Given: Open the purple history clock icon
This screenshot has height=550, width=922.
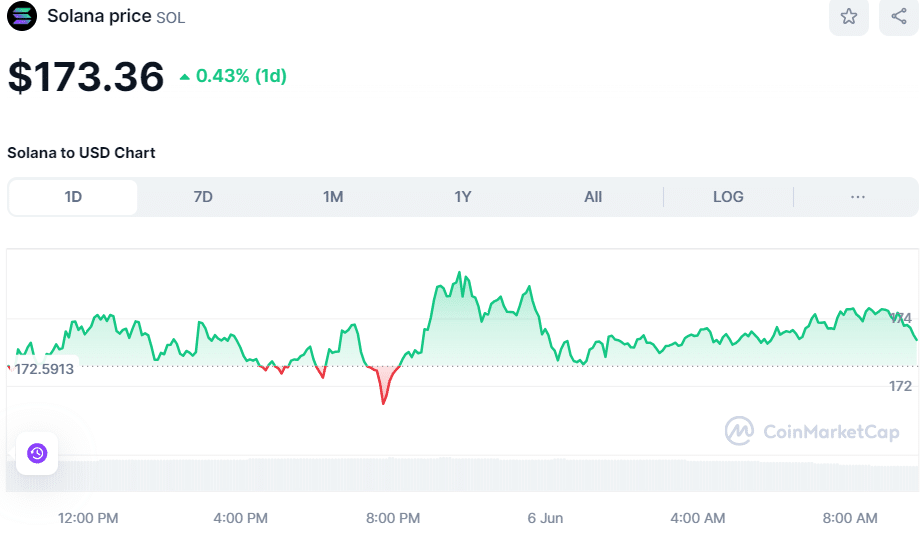Looking at the screenshot, I should (37, 453).
